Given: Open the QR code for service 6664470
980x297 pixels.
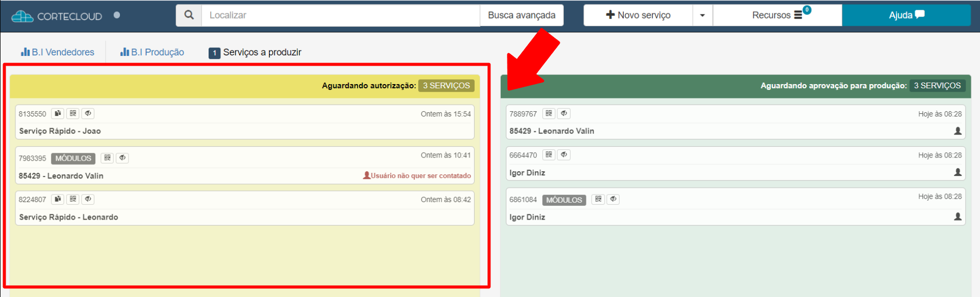Looking at the screenshot, I should [549, 154].
